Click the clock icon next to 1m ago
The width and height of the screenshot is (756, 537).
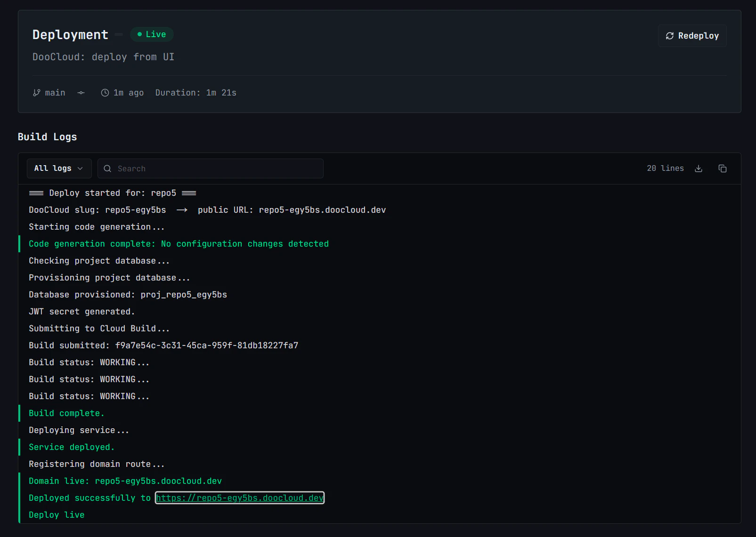tap(105, 92)
